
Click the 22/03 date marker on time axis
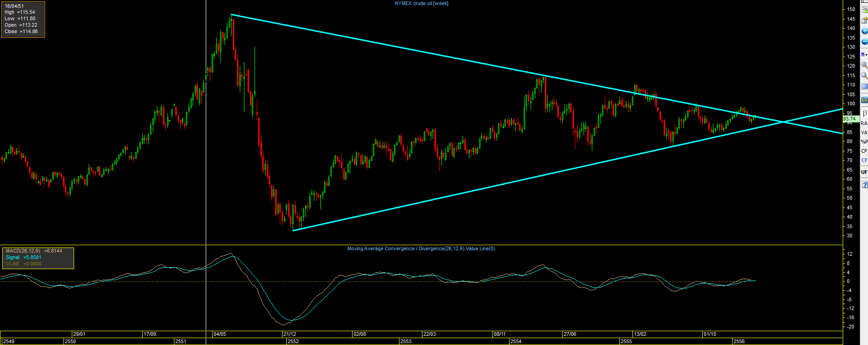click(429, 334)
